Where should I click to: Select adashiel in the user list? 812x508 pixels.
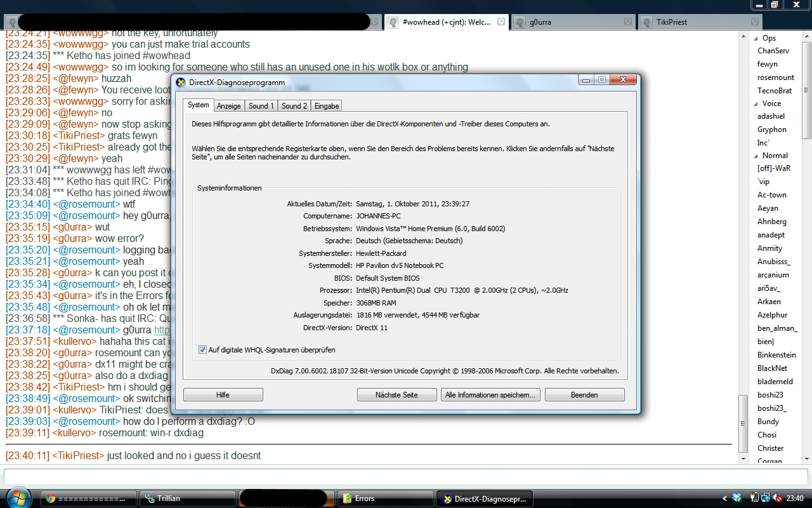771,116
